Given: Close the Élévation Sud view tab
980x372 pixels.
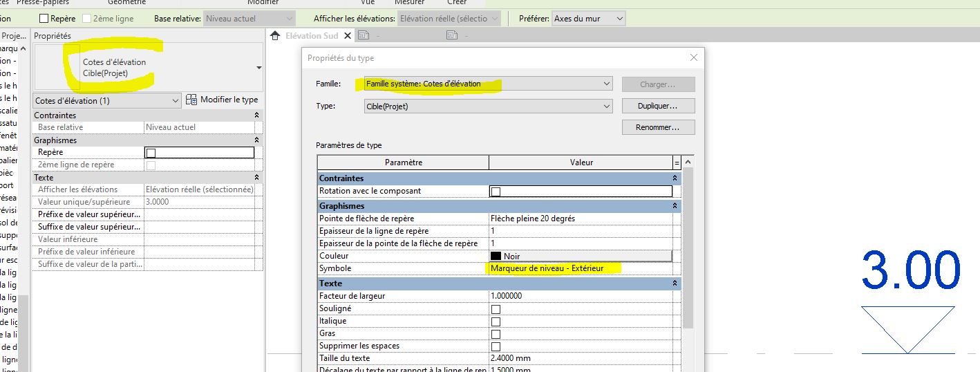Looking at the screenshot, I should pos(347,36).
